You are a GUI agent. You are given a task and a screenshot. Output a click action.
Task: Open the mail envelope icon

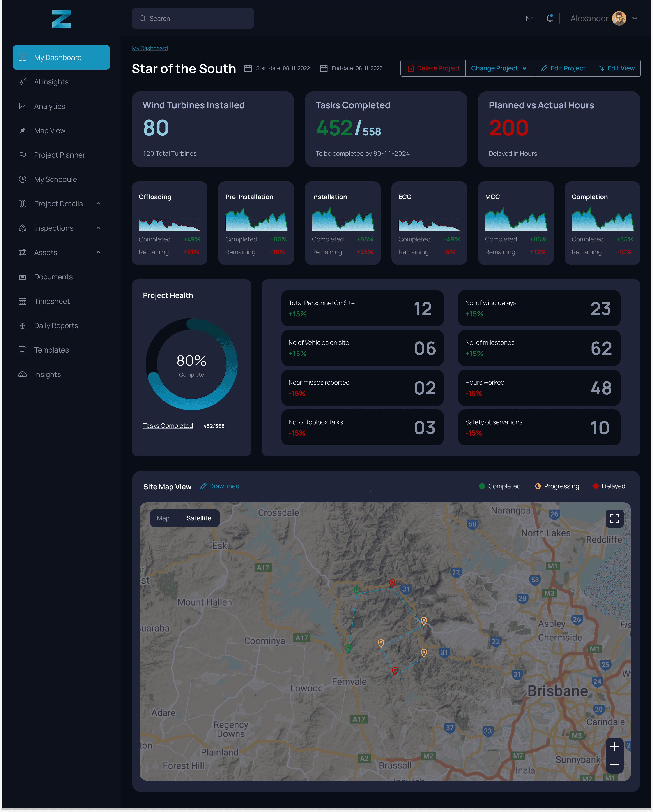point(530,19)
